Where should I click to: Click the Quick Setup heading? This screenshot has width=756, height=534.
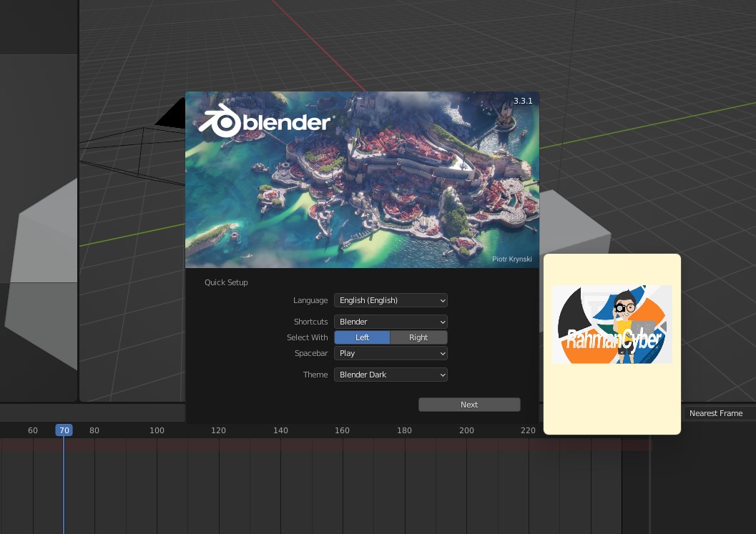(226, 282)
